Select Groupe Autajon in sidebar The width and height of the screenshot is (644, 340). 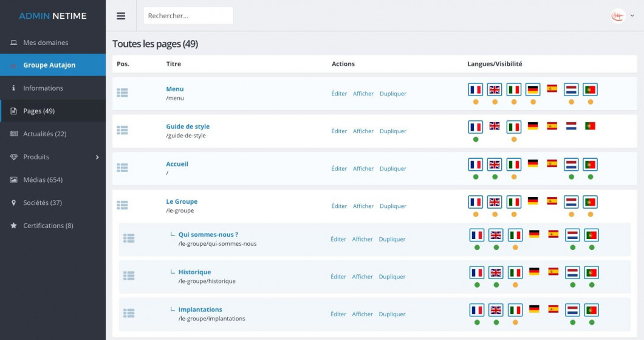coord(53,65)
